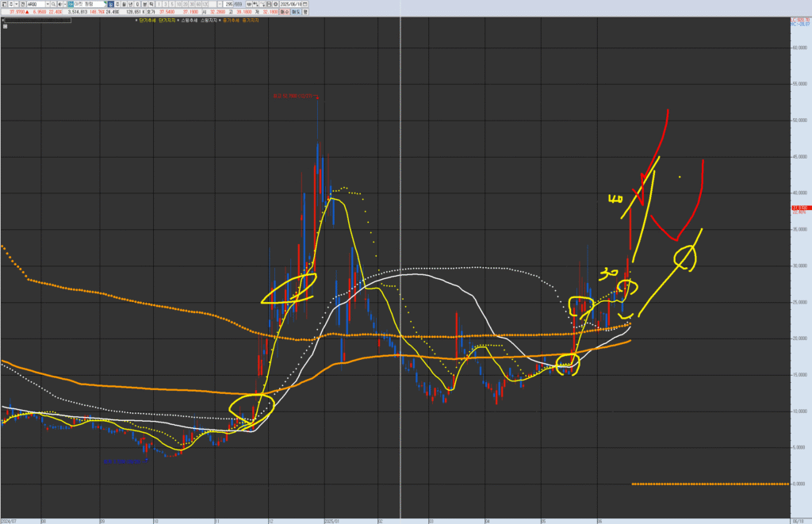This screenshot has width=812, height=524.
Task: Choose the 1 interval button
Action: (159, 4)
